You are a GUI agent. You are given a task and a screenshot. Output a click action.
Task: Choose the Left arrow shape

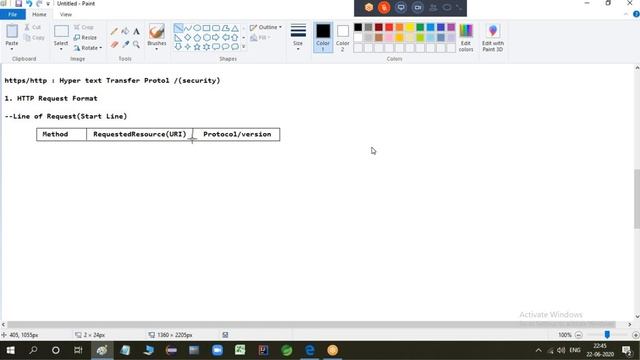pos(225,38)
